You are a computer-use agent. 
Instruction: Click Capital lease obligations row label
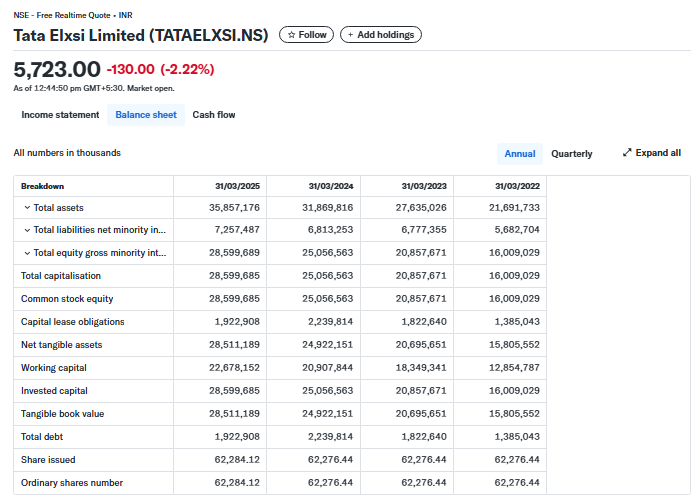pos(73,322)
